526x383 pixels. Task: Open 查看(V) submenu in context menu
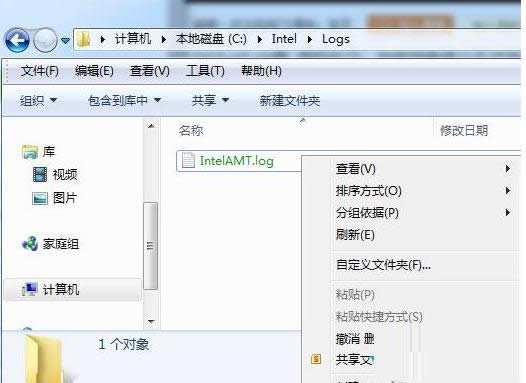click(x=424, y=169)
